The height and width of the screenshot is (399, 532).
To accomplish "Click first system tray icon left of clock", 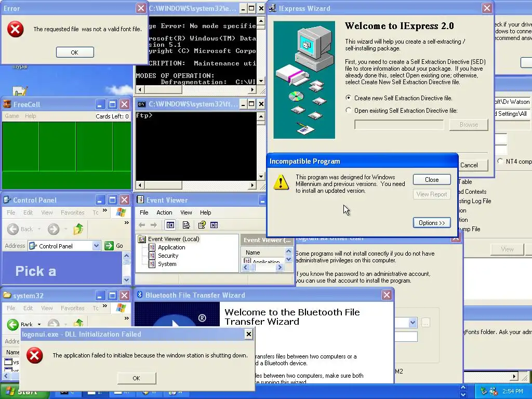I will pyautogui.click(x=484, y=391).
